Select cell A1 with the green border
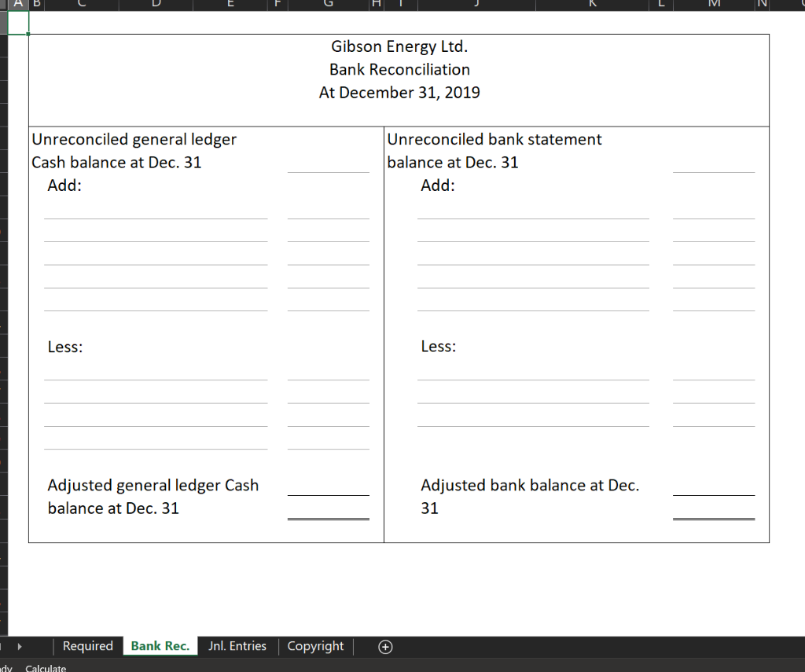 tap(18, 23)
